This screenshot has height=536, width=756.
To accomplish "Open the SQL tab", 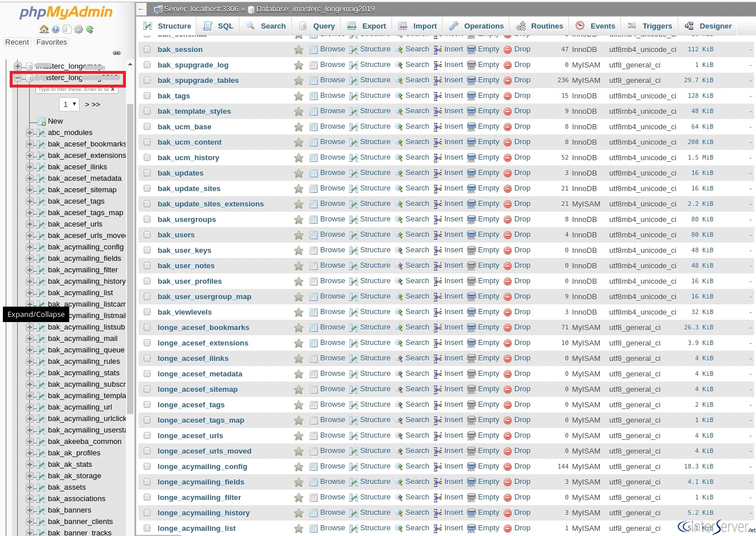I will [219, 26].
